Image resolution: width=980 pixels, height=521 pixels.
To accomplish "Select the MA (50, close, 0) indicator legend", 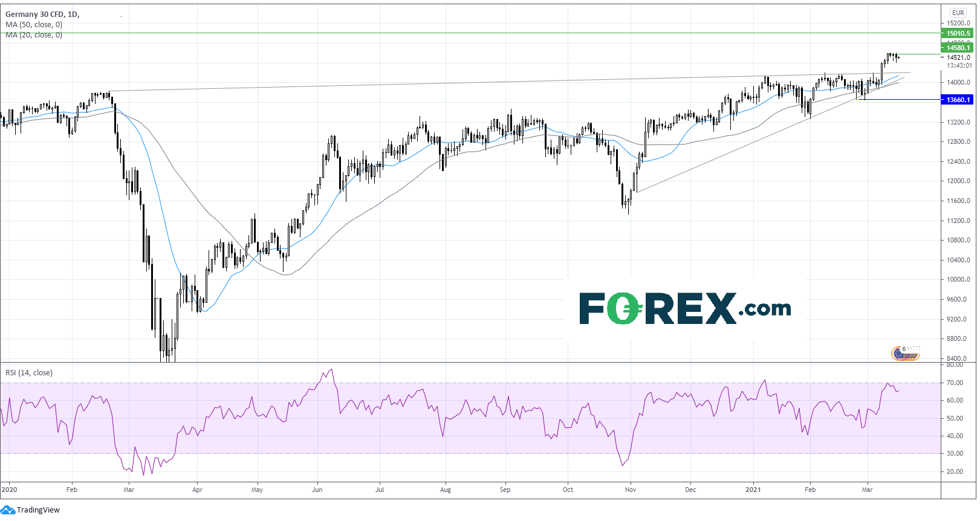I will pos(34,25).
